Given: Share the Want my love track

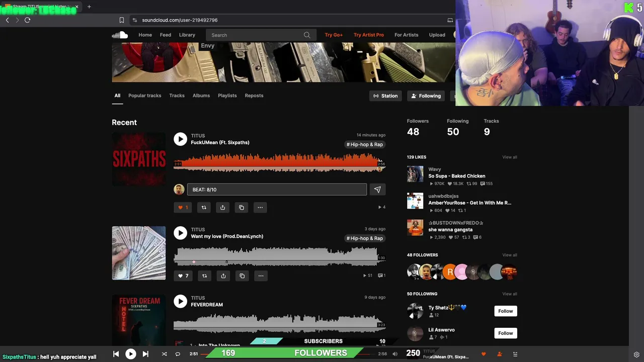Looking at the screenshot, I should (x=223, y=276).
